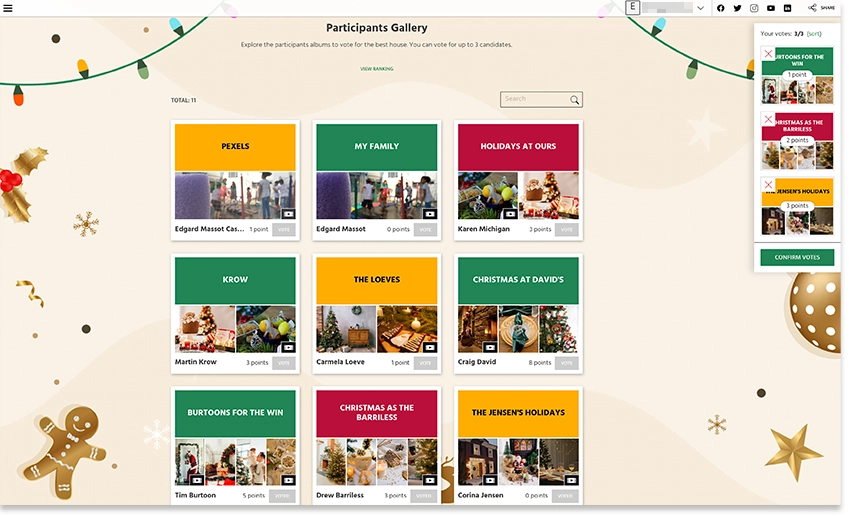Click the name Drew Barriless
This screenshot has width=856, height=517.
pos(340,495)
